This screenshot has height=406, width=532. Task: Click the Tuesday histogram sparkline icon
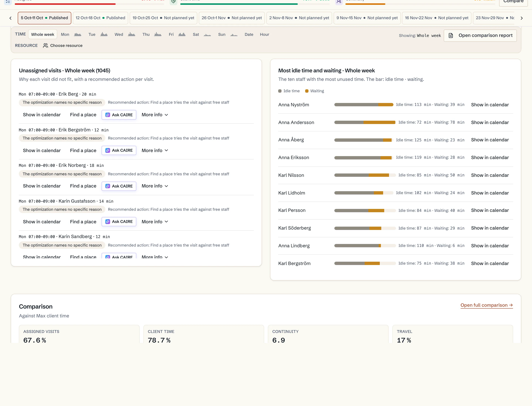104,35
